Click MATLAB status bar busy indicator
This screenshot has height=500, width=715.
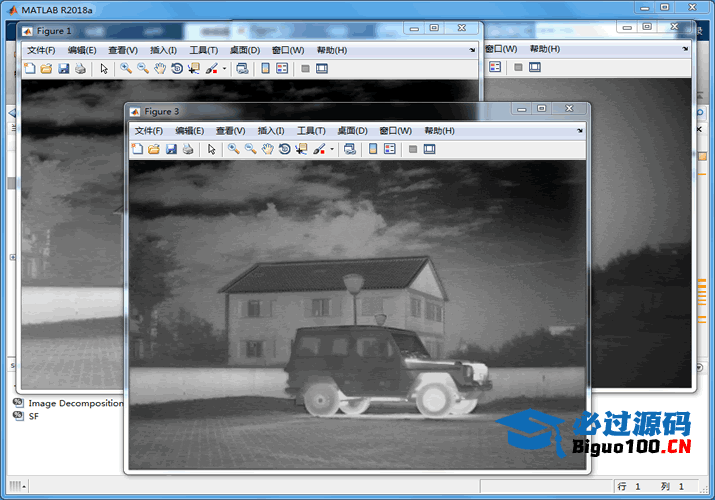click(17, 486)
